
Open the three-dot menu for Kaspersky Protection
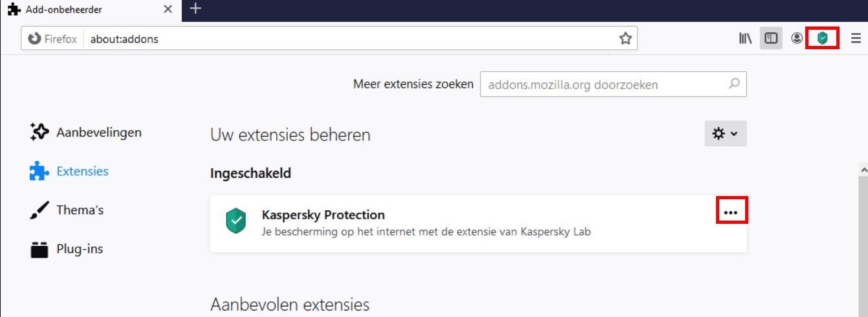pos(731,212)
